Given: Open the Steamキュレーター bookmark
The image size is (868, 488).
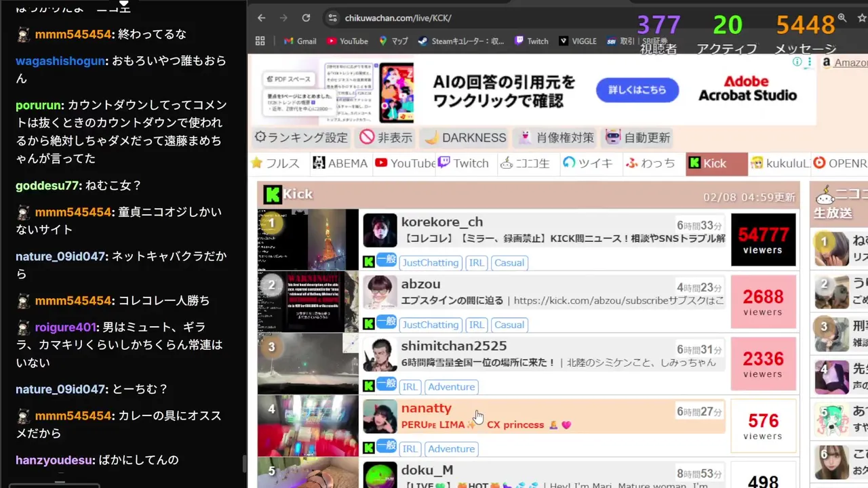Looking at the screenshot, I should point(461,41).
